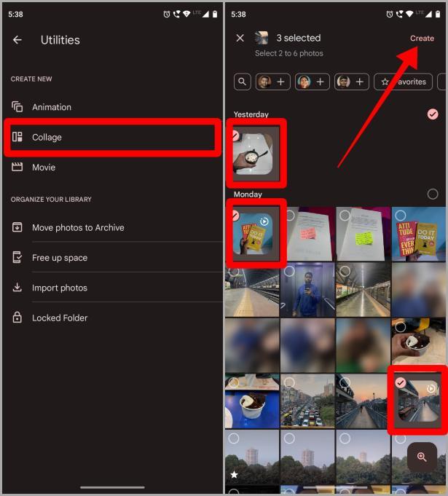Image resolution: width=448 pixels, height=496 pixels.
Task: Select city traffic street photo
Action: click(307, 401)
